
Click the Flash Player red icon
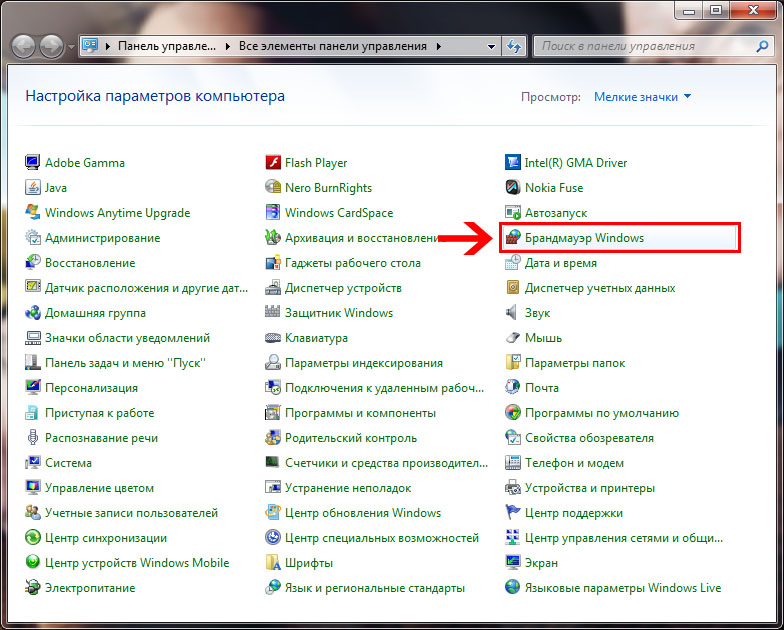pos(272,162)
